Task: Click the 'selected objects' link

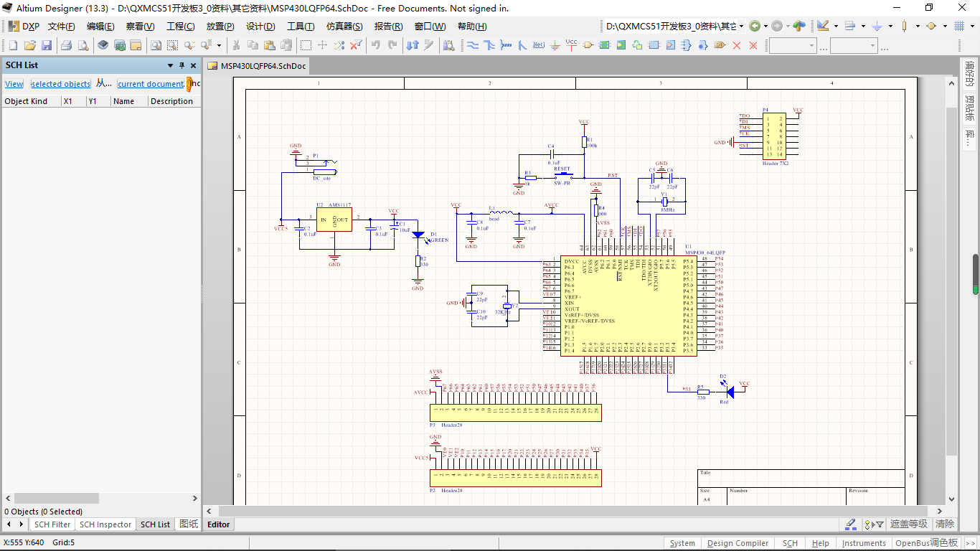Action: click(x=61, y=84)
